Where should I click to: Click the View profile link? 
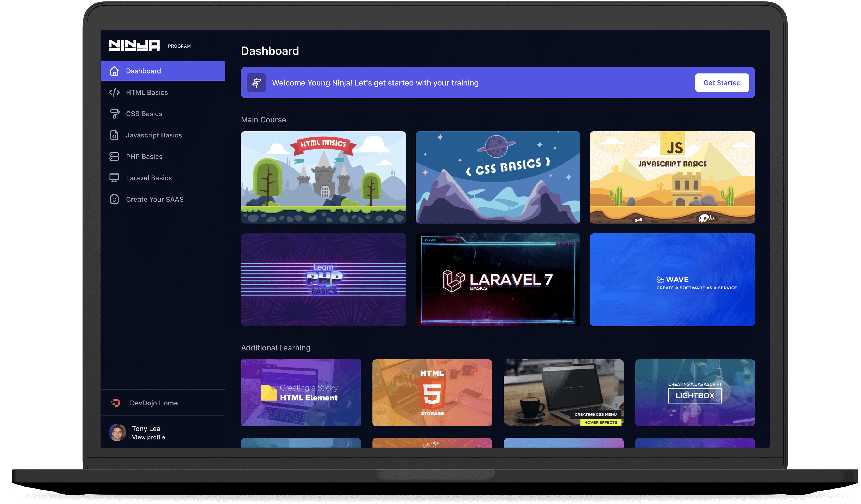click(148, 437)
